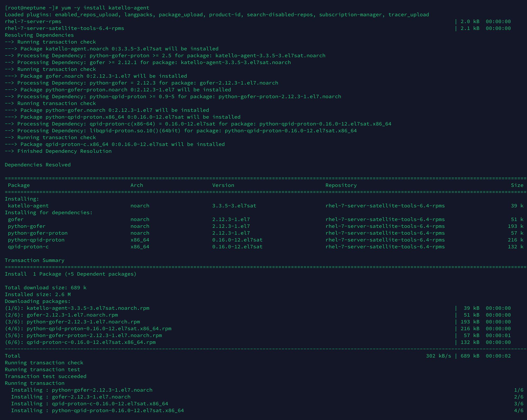This screenshot has height=420, width=527.
Task: Click the python-gofer-proton >= 2.5 dependency line
Action: coord(165,56)
